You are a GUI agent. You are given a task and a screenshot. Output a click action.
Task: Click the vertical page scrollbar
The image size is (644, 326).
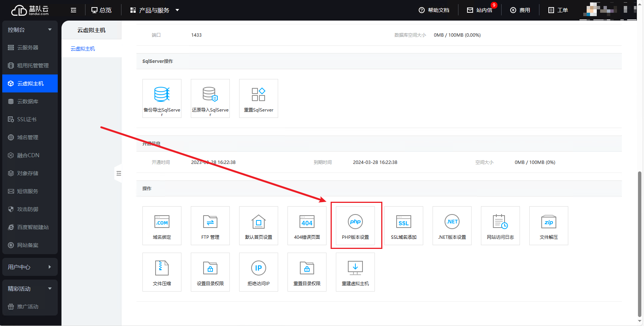click(640, 243)
